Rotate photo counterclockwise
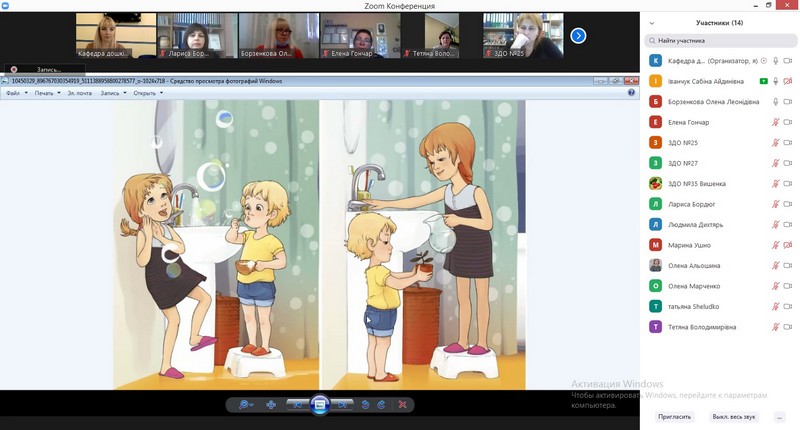This screenshot has width=800, height=430. pos(365,404)
